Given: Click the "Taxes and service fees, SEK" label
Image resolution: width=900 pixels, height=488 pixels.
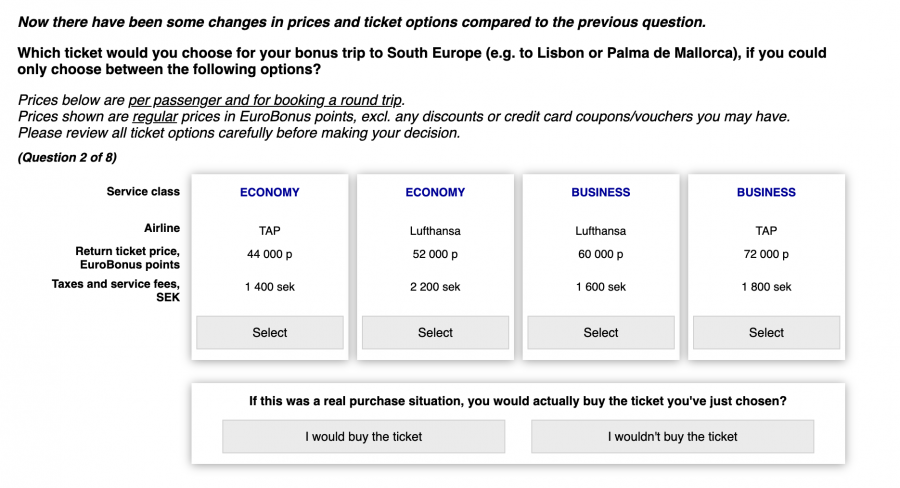Looking at the screenshot, I should click(116, 290).
